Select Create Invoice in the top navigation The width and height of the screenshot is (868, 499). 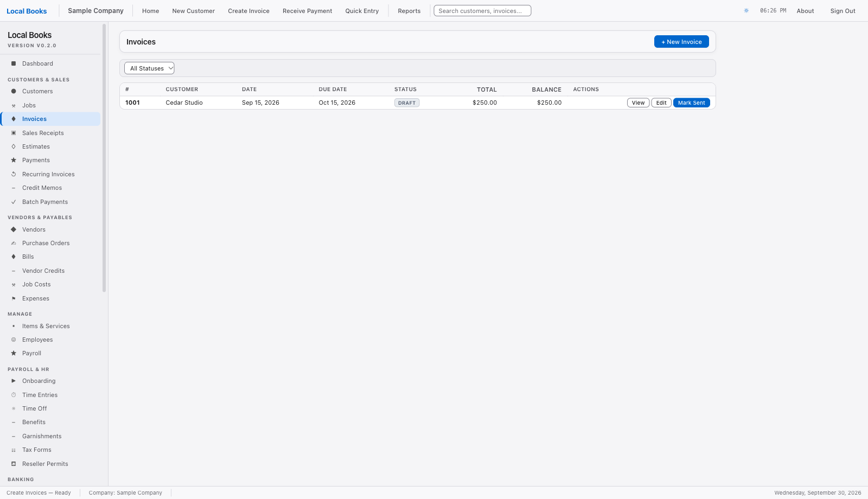[x=248, y=11]
